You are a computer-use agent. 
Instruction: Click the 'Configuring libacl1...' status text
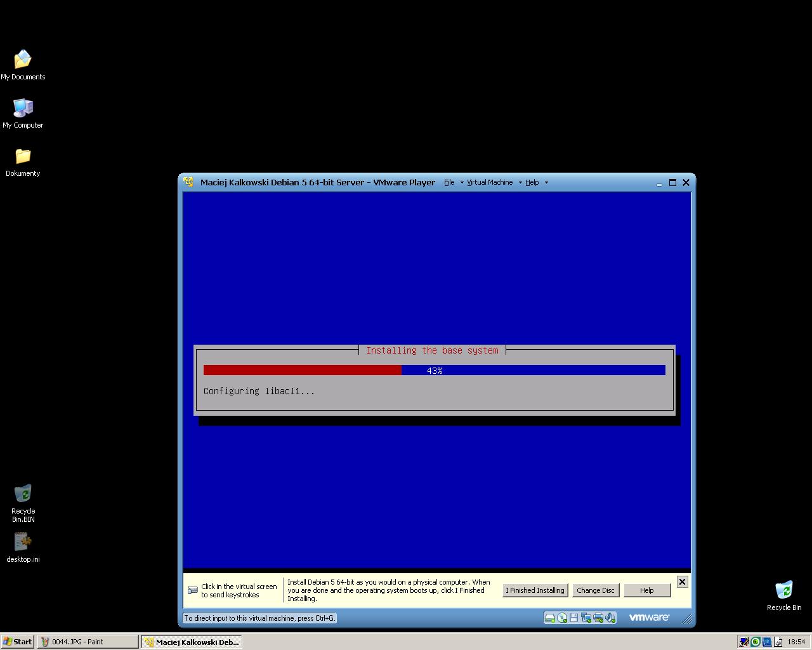tap(259, 391)
